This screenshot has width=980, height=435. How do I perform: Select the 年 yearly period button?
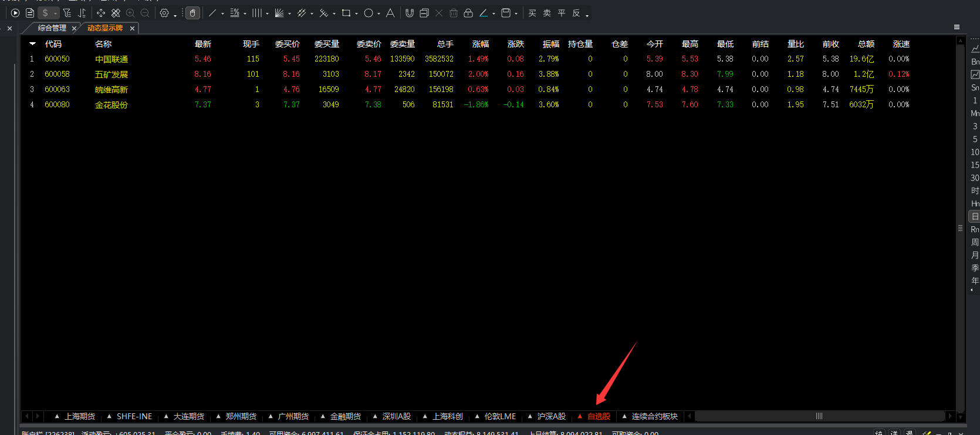pyautogui.click(x=975, y=281)
